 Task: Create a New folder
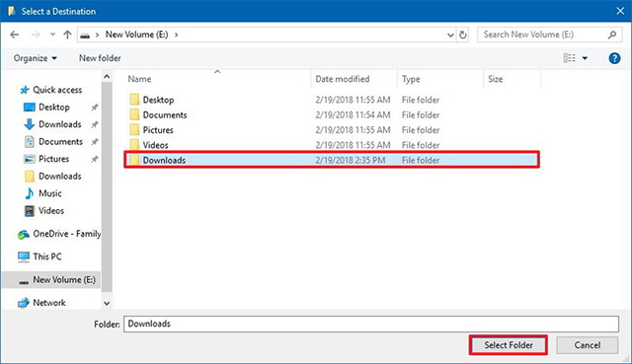(x=100, y=58)
